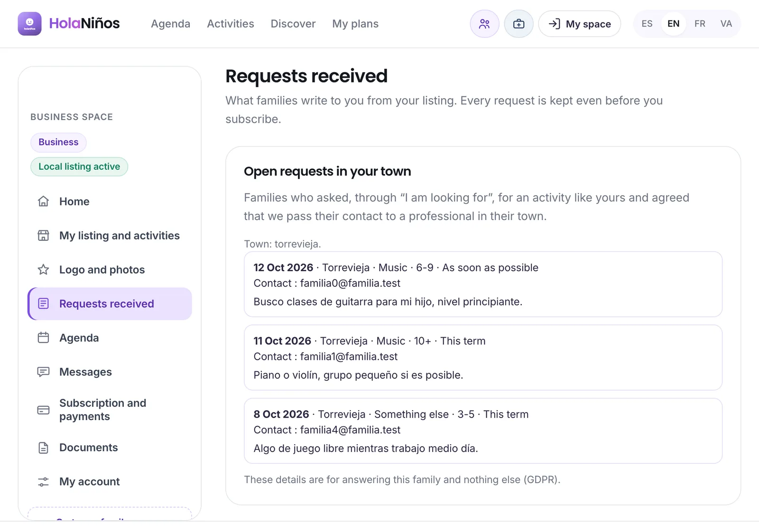Click contact familia4@familia.test
This screenshot has width=759, height=532.
click(350, 430)
